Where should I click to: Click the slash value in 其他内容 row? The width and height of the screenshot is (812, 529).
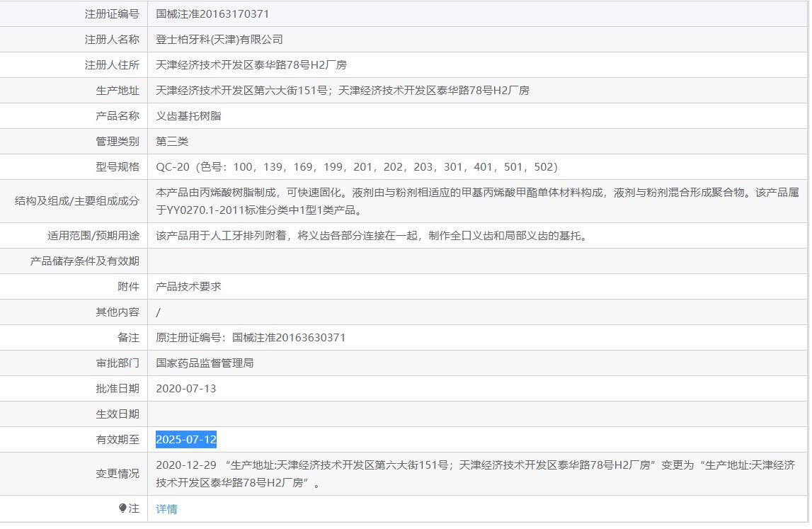point(159,312)
